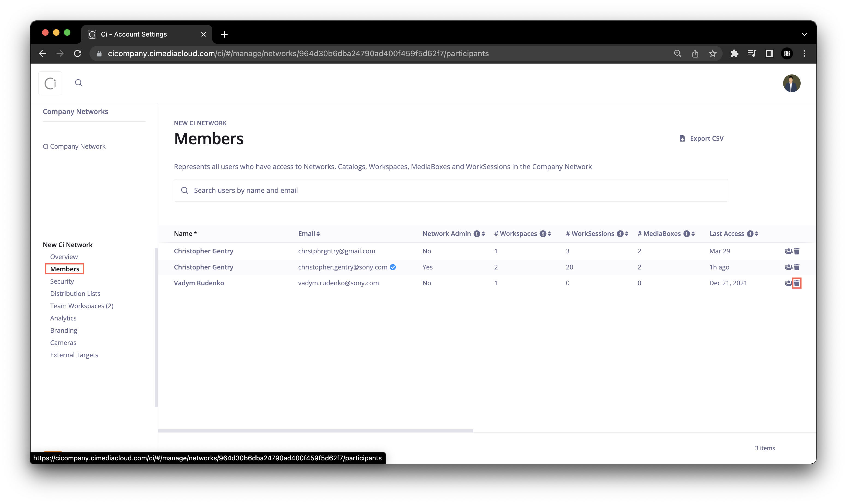Toggle sort arrows on Last Access column
The height and width of the screenshot is (504, 847).
point(756,234)
